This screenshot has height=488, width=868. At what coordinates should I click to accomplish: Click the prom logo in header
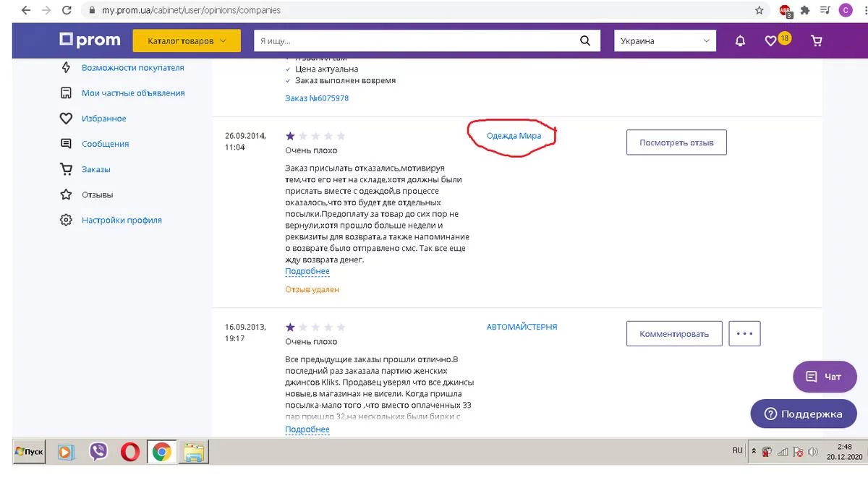point(90,41)
